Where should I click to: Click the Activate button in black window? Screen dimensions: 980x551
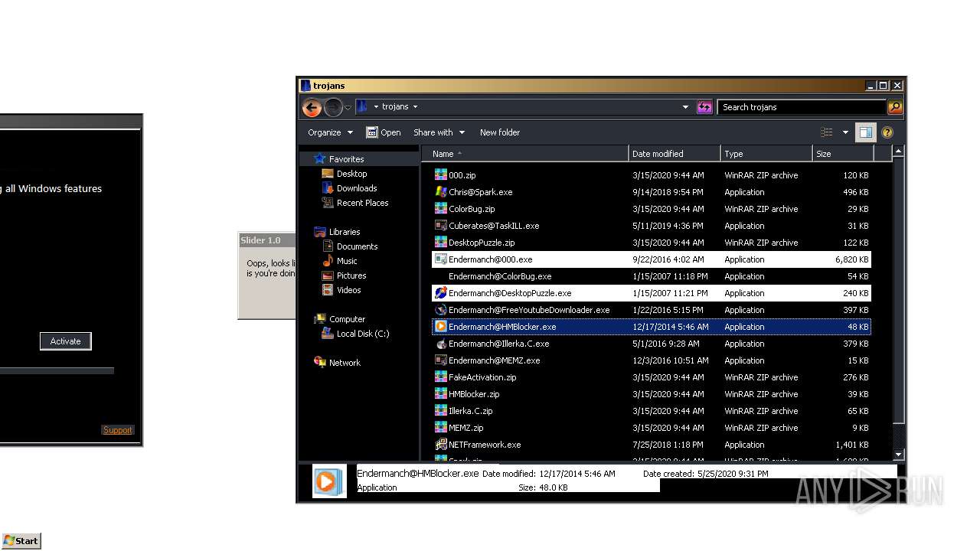click(65, 341)
